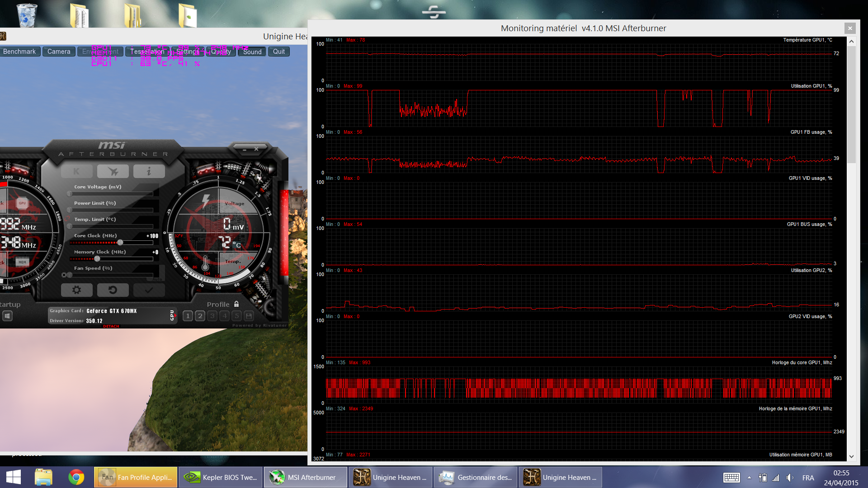The height and width of the screenshot is (488, 868).
Task: Toggle apply-at-Windows-startup button in Afterburner
Action: 7,316
